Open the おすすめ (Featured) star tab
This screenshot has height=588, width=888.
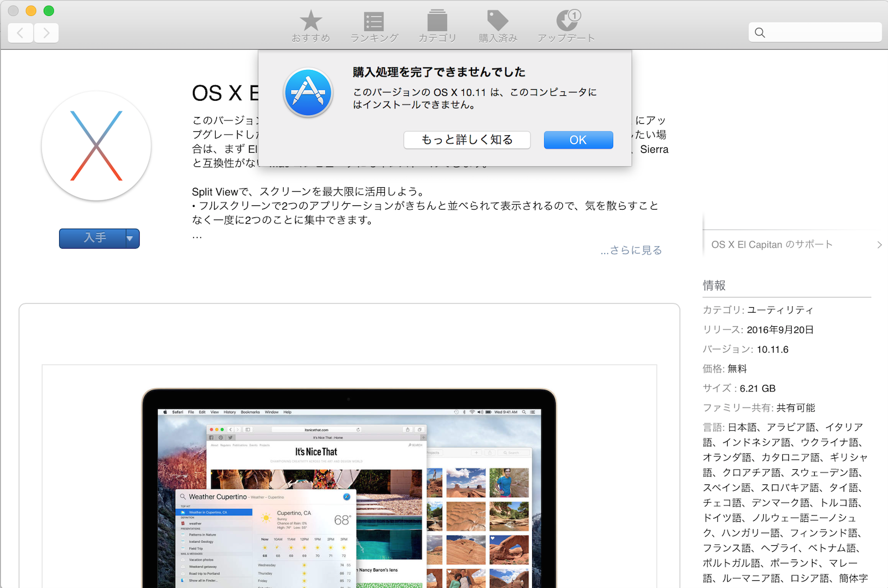pyautogui.click(x=310, y=26)
